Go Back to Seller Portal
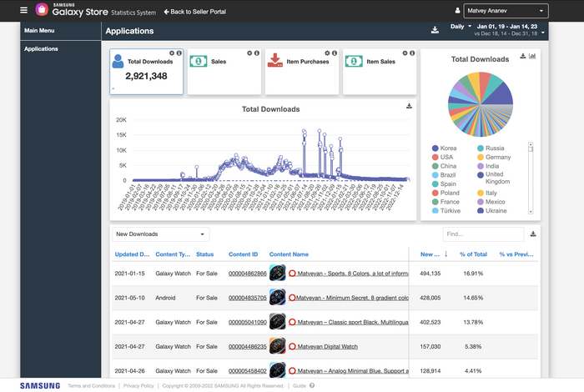The width and height of the screenshot is (584, 392). pos(194,12)
